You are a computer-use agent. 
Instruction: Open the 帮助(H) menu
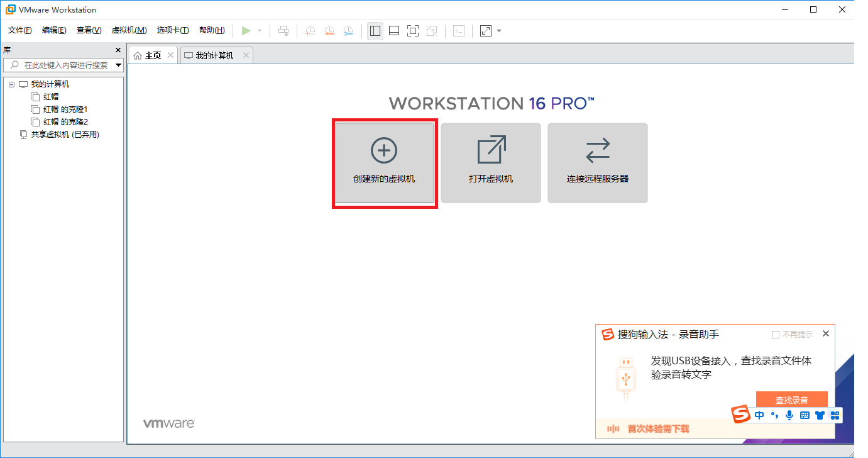[x=212, y=30]
